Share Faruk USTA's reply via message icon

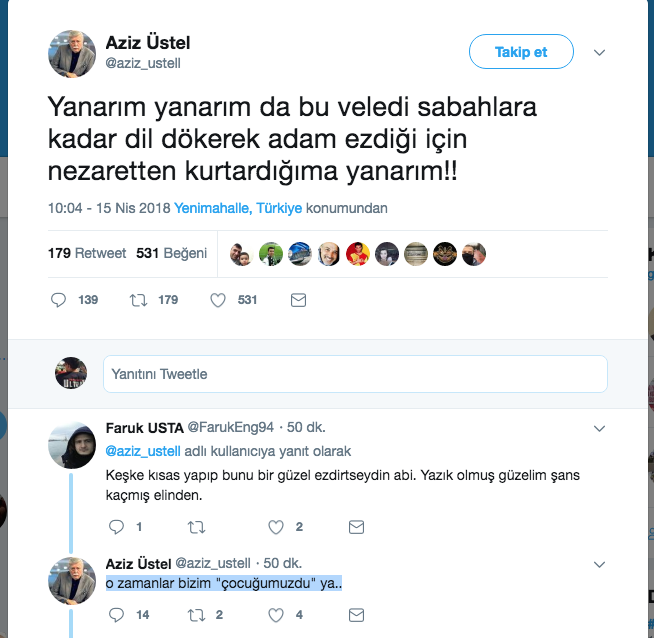(356, 527)
